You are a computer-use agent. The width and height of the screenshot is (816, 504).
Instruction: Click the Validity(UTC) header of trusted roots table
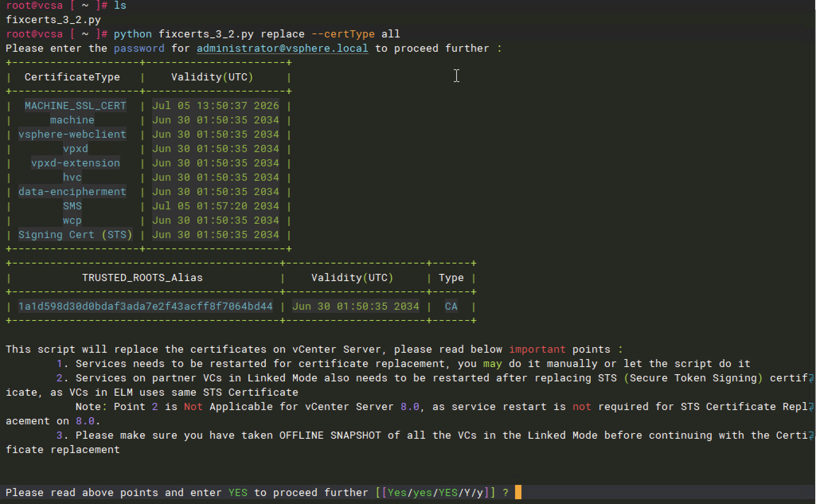point(352,278)
